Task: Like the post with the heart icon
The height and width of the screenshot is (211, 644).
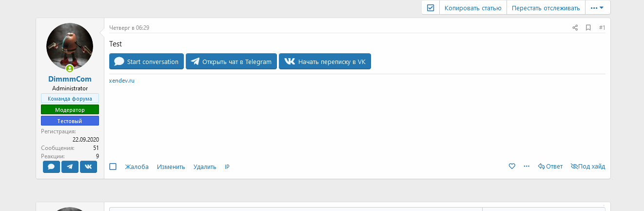Action: pos(512,167)
